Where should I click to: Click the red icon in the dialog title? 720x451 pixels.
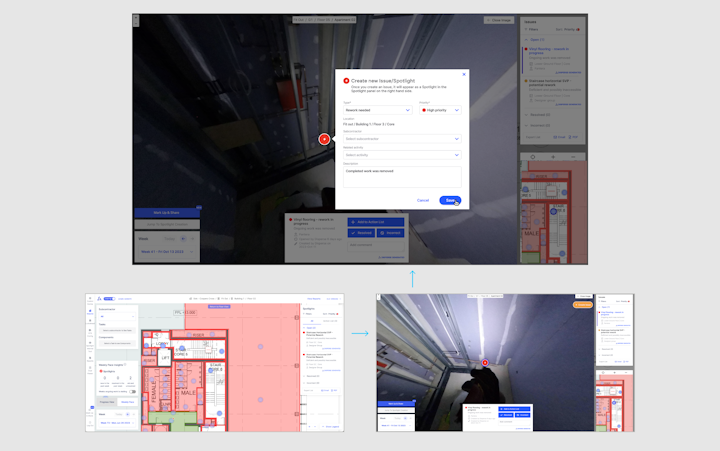[x=346, y=80]
